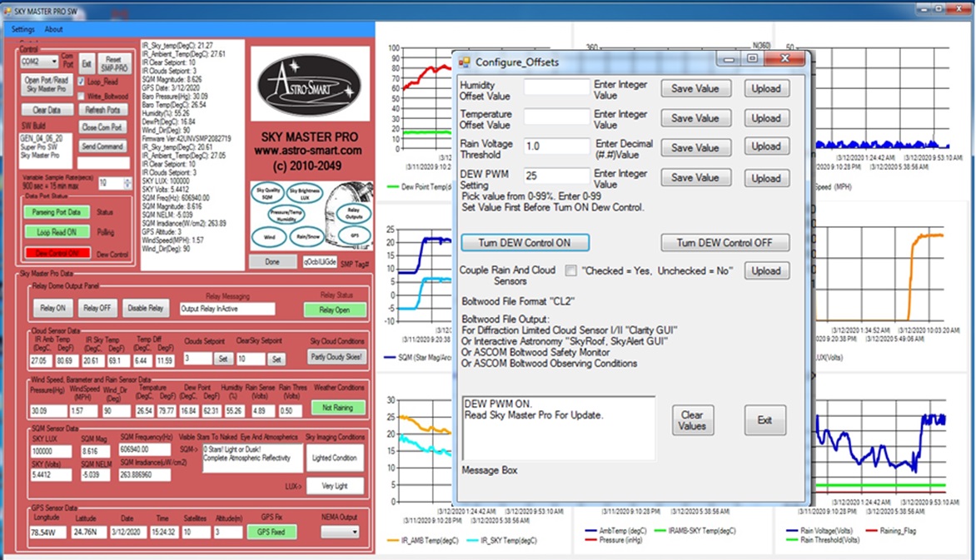Click the Clouds Setpoint field
Screen dimensions: 976x560
click(x=198, y=359)
